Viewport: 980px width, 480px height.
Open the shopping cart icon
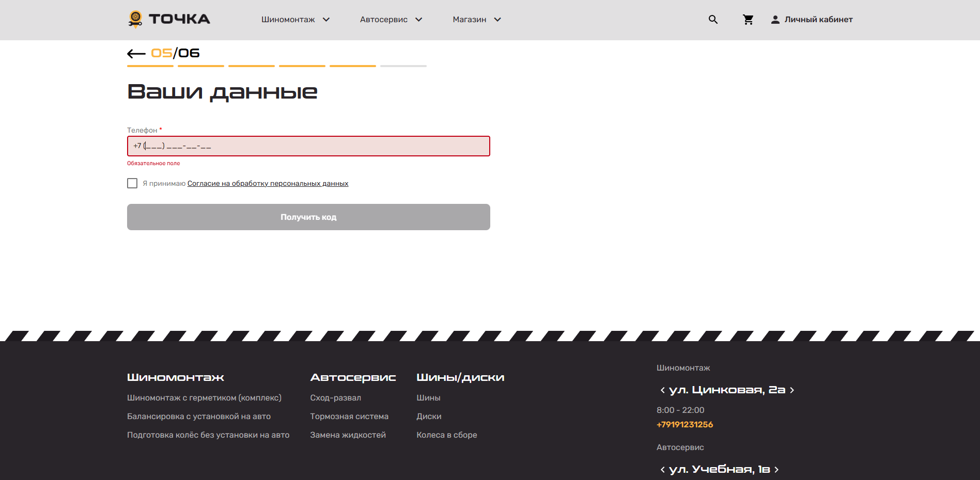coord(748,20)
